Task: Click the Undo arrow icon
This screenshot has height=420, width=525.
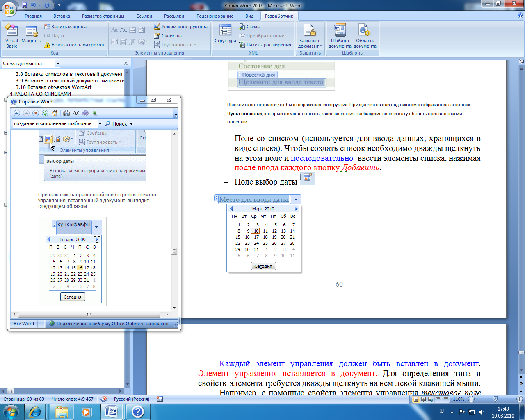Action: 34,5
